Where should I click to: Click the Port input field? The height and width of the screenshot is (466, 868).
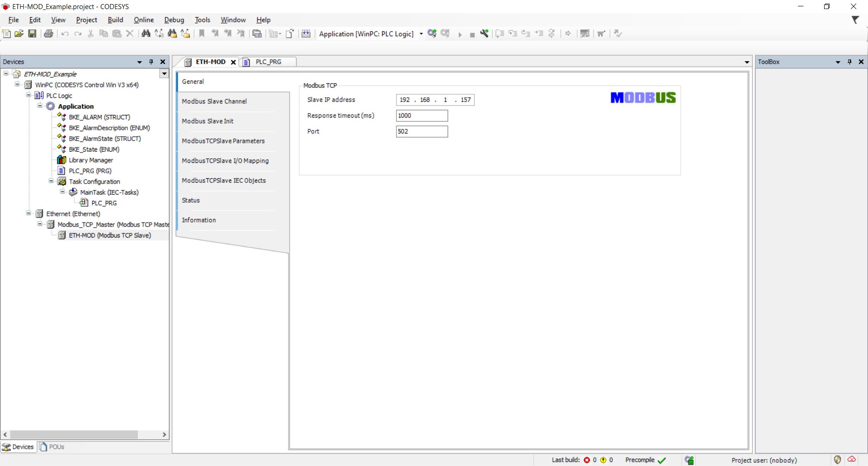422,131
